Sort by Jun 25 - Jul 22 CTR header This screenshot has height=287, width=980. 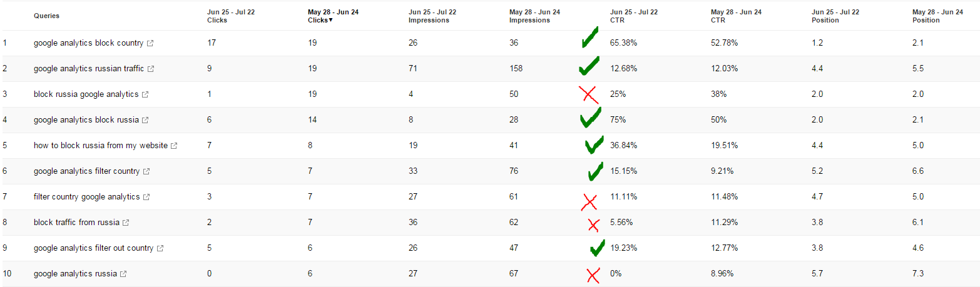(x=634, y=16)
